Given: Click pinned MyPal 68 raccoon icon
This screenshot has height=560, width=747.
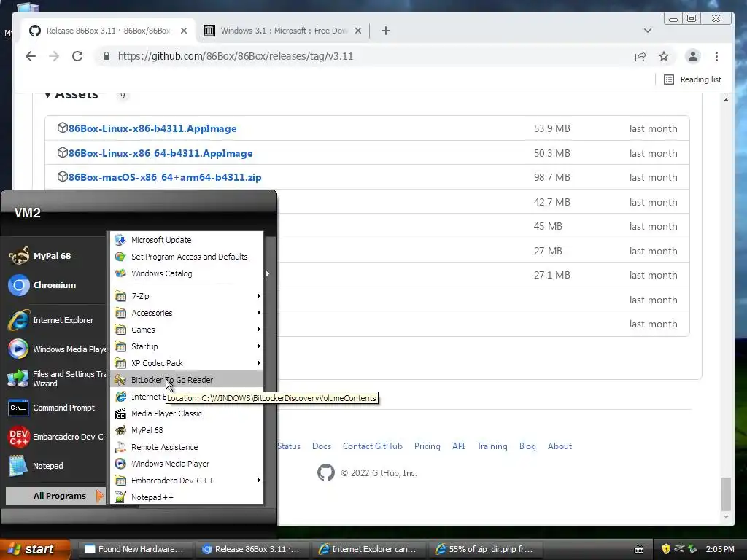Looking at the screenshot, I should pos(19,256).
